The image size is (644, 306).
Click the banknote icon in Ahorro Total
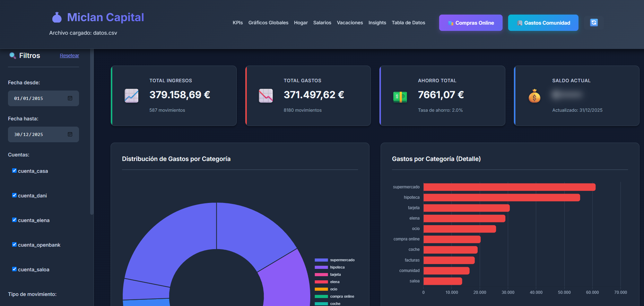[x=400, y=97]
